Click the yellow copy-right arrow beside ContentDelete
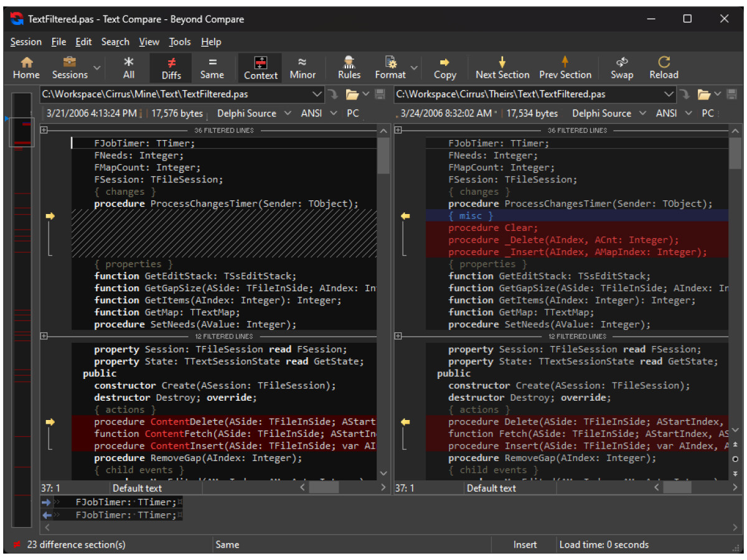The height and width of the screenshot is (560, 747). pyautogui.click(x=50, y=422)
